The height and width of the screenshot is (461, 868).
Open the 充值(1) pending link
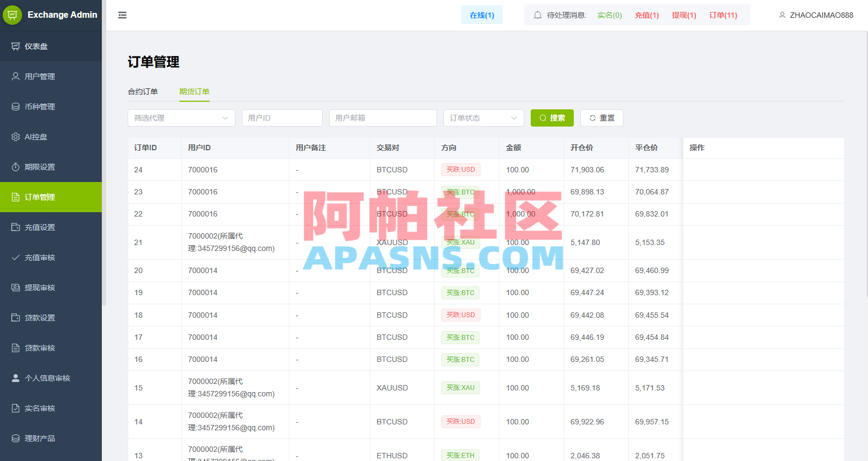tap(647, 15)
